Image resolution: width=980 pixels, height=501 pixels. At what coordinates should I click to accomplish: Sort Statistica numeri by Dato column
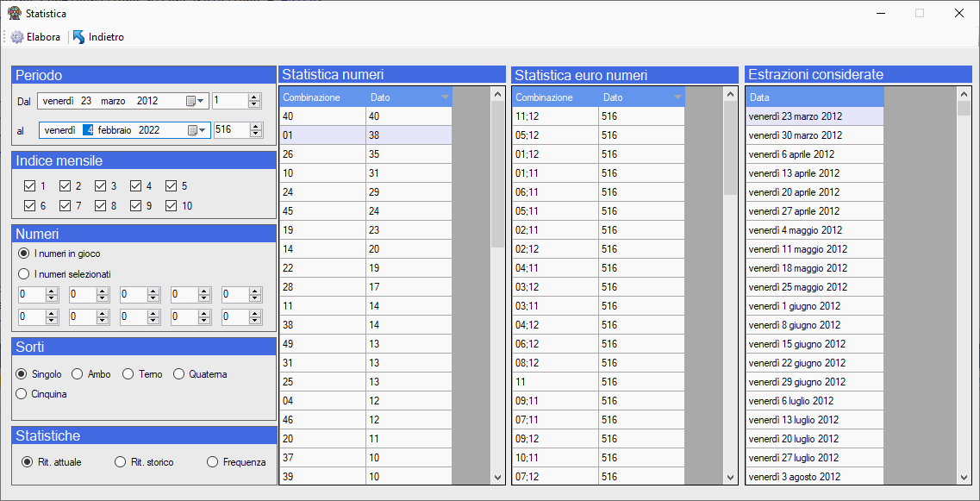[x=409, y=97]
